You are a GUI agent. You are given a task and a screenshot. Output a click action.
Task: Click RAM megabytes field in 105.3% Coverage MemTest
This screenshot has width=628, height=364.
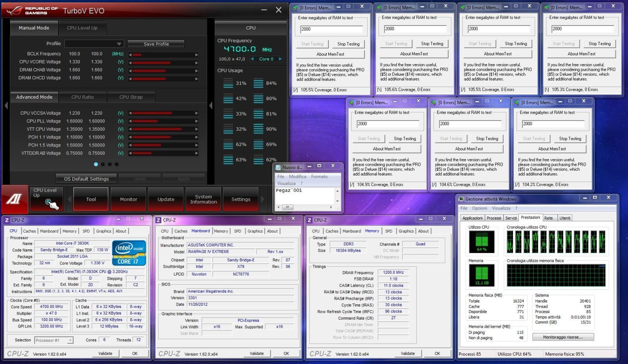[x=582, y=29]
